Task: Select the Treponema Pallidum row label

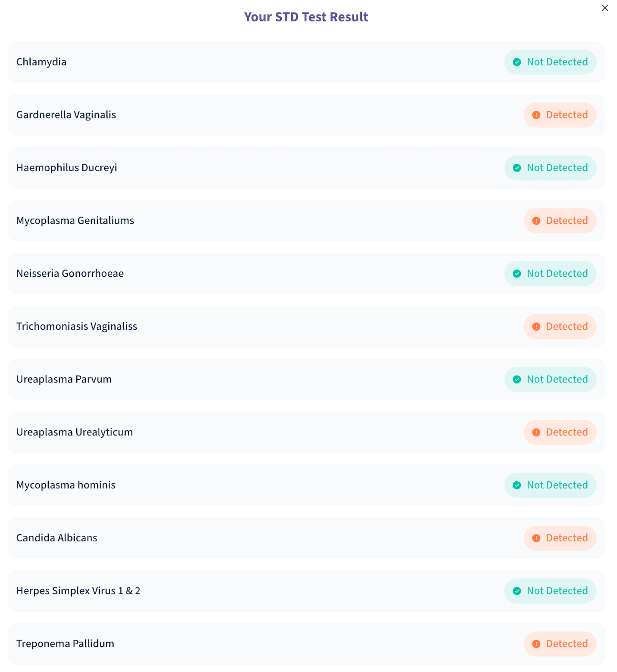Action: 65,643
